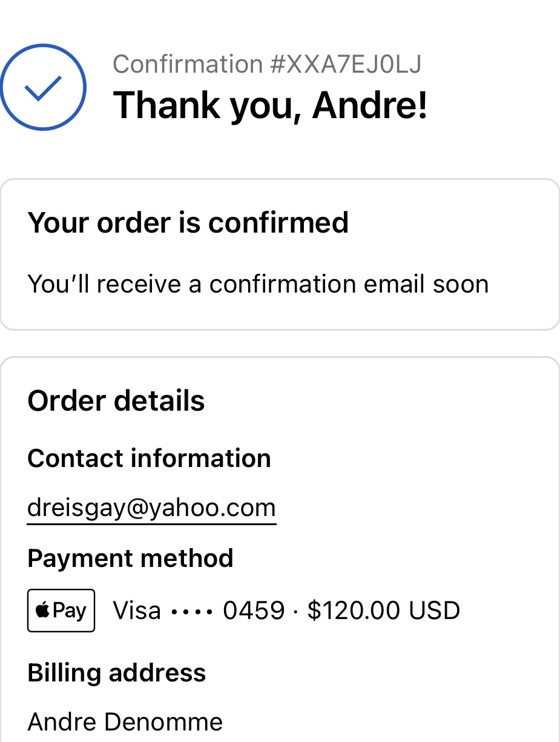The width and height of the screenshot is (560, 742).
Task: Click the word "Confirmation" above the greeting
Action: click(188, 64)
